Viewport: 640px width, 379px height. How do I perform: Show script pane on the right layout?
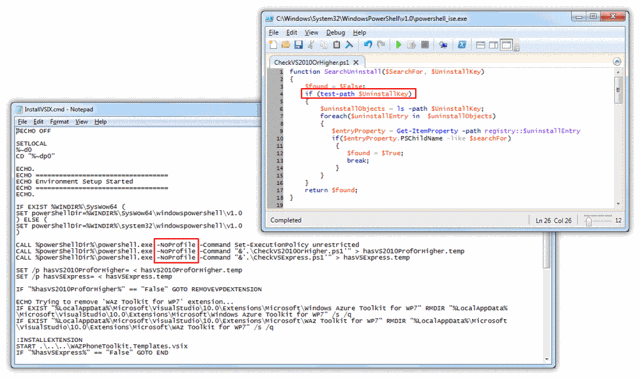pos(493,45)
